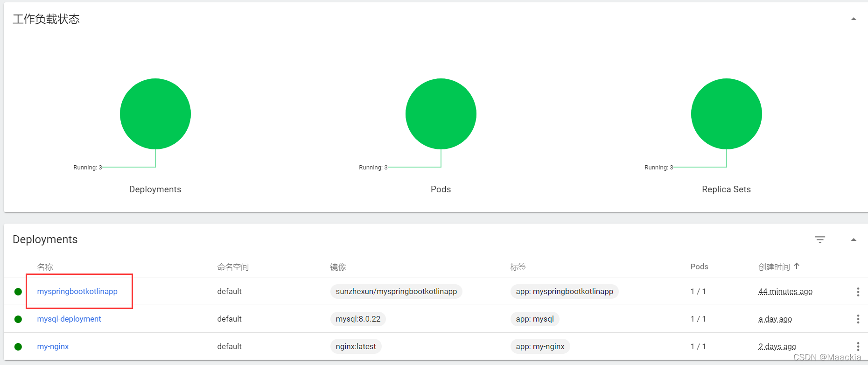The height and width of the screenshot is (365, 868).
Task: Click 1 / 1 pods in myspringbootkotlinapp row
Action: 698,291
